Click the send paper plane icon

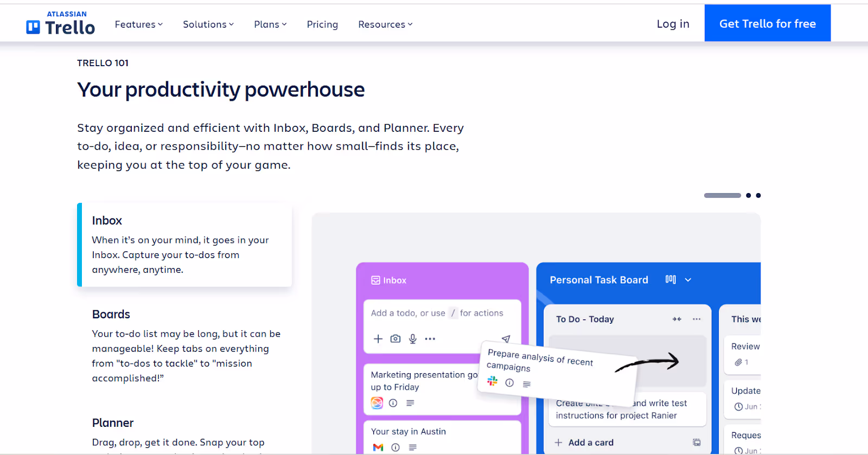click(506, 339)
